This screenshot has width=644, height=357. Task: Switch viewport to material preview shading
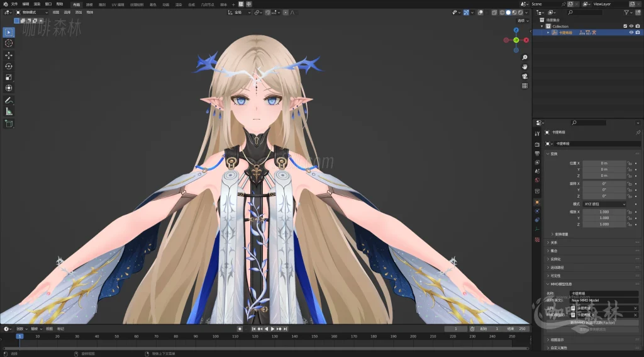pos(514,13)
